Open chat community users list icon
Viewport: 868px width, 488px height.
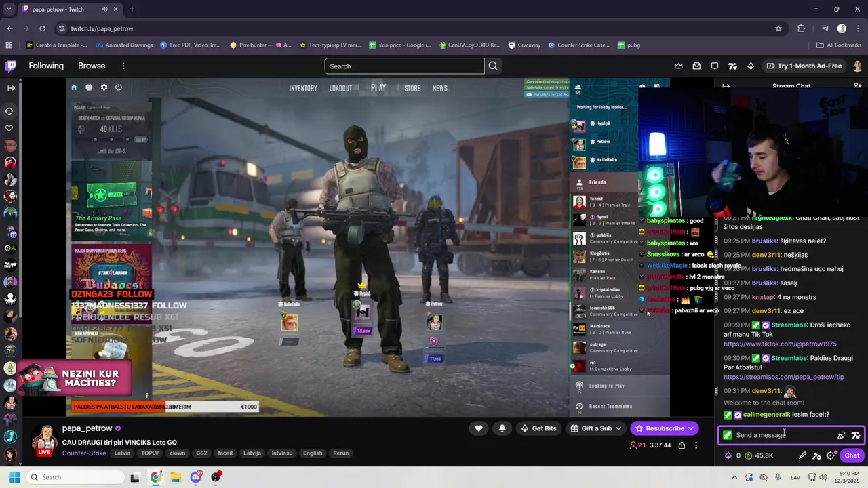tap(858, 86)
